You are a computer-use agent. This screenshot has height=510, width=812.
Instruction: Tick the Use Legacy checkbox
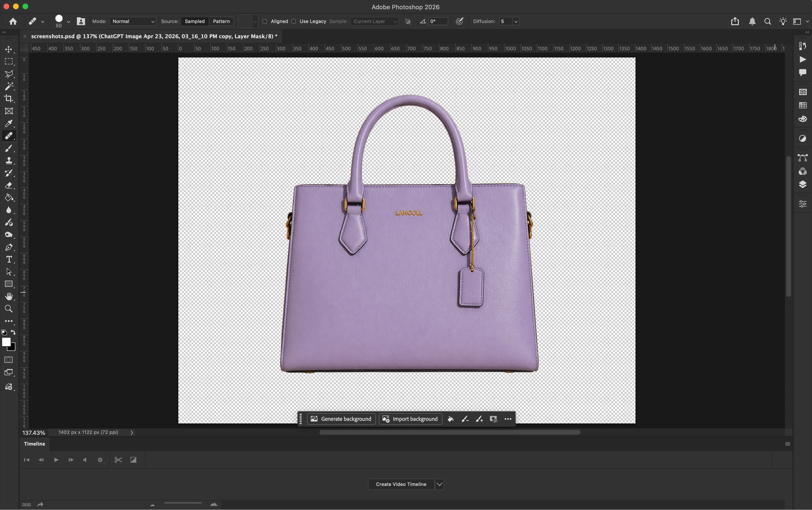[x=294, y=21]
